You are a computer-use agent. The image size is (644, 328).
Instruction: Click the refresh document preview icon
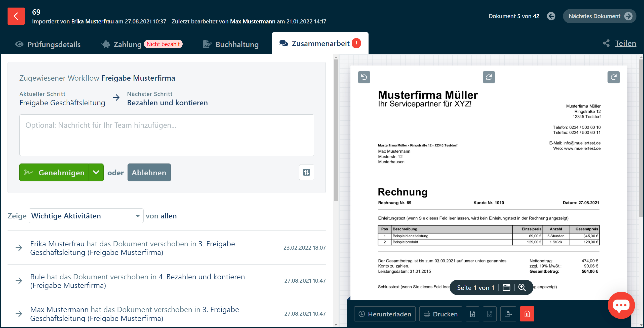[489, 77]
